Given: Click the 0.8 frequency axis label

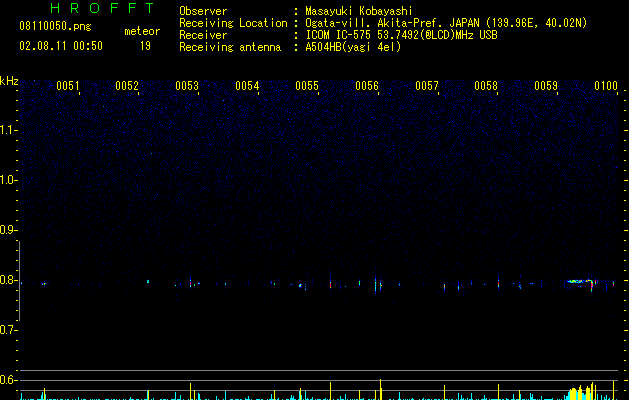Looking at the screenshot, I should pos(8,280).
